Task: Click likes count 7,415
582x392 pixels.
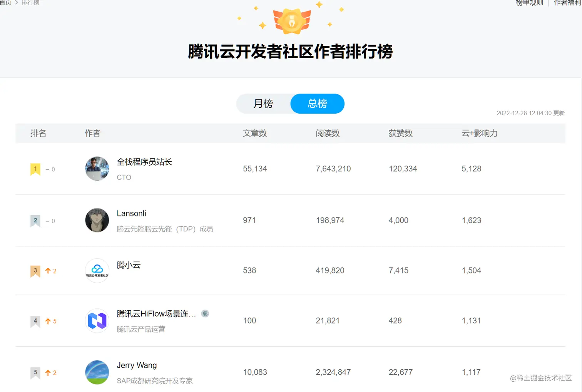Action: pos(398,270)
